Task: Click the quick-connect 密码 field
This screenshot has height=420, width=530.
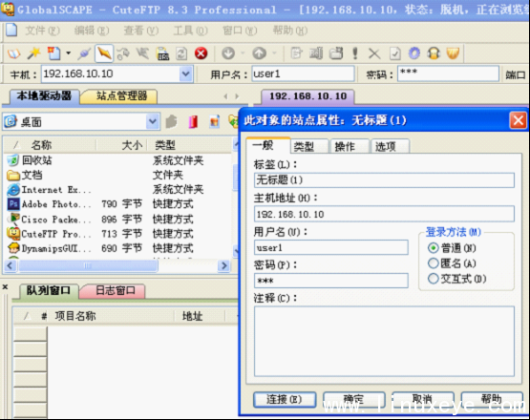Action: point(448,73)
